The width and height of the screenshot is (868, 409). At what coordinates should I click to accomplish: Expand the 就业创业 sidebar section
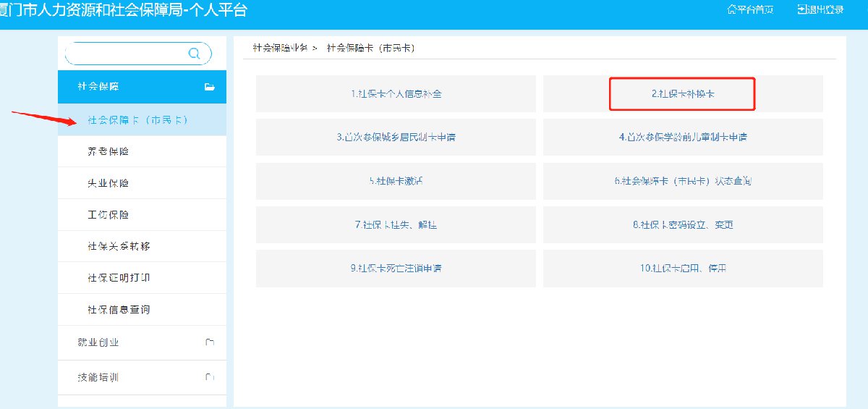98,342
